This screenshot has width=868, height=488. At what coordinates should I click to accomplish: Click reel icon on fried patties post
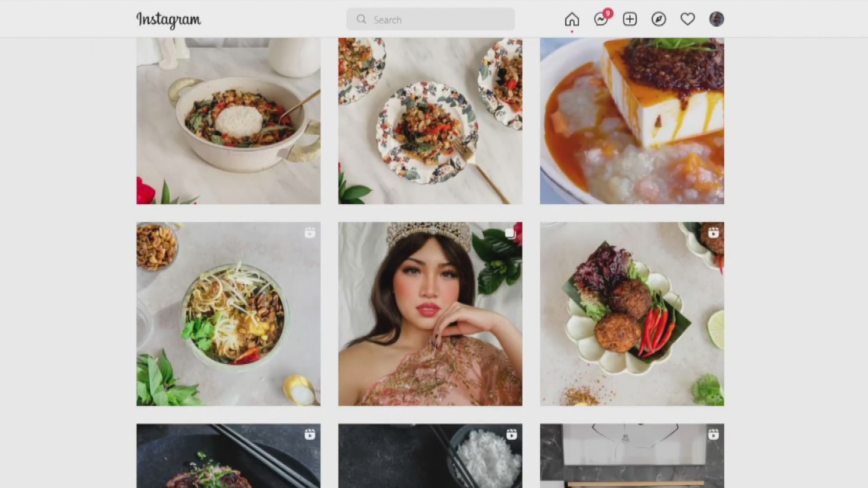[x=713, y=233]
